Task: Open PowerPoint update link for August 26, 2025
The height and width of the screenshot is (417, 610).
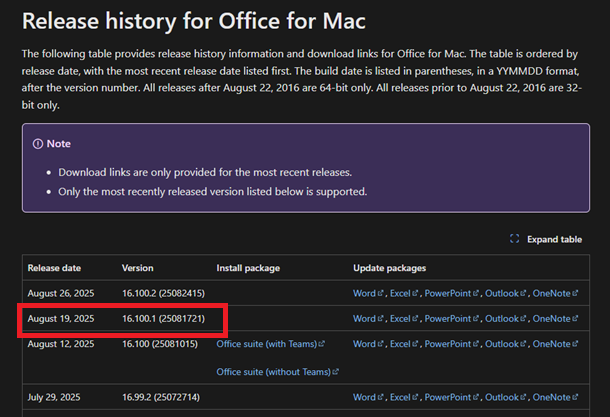Action: (x=451, y=293)
